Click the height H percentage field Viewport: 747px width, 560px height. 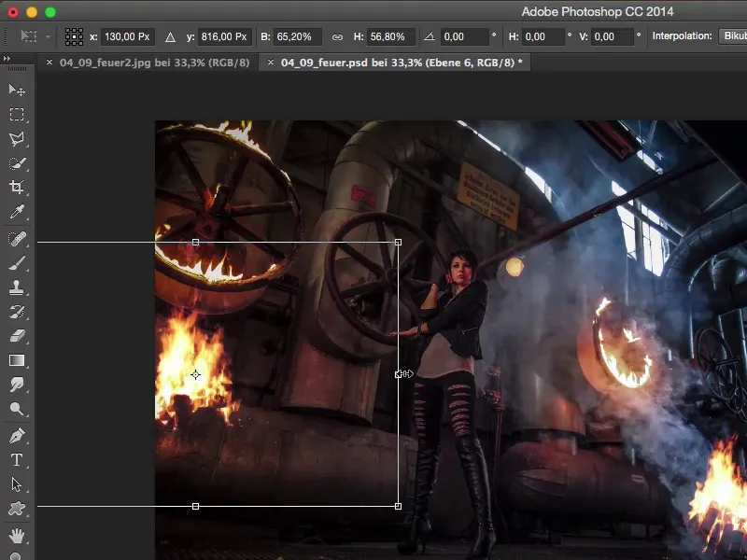[390, 36]
